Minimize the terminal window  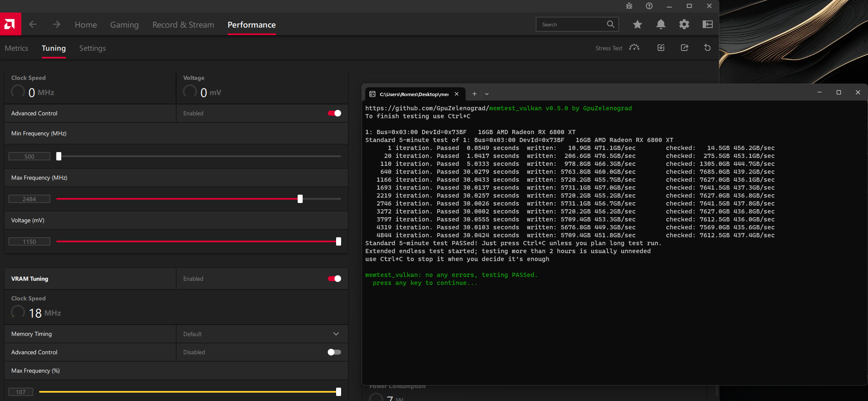pos(820,92)
